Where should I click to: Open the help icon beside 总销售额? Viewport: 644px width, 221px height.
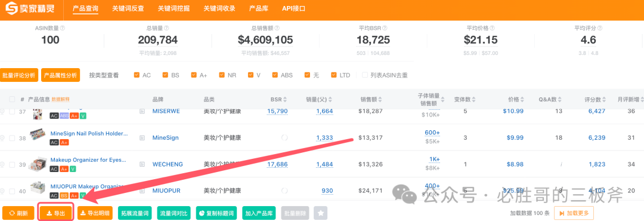[277, 29]
